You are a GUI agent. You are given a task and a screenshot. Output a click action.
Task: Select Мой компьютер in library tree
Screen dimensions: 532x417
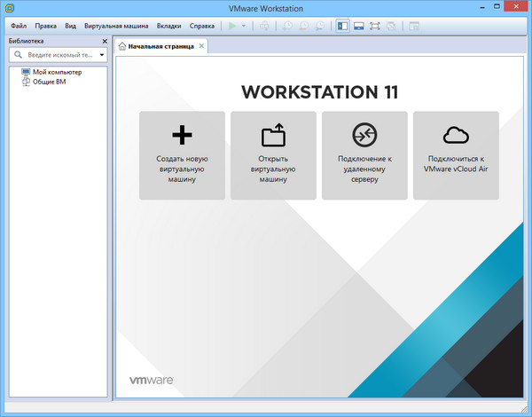(x=56, y=72)
